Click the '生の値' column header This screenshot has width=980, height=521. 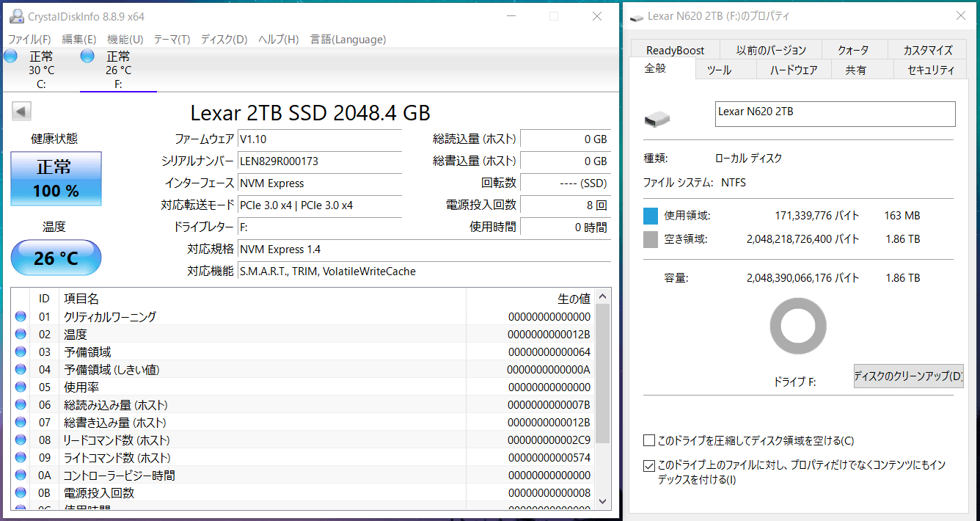574,299
